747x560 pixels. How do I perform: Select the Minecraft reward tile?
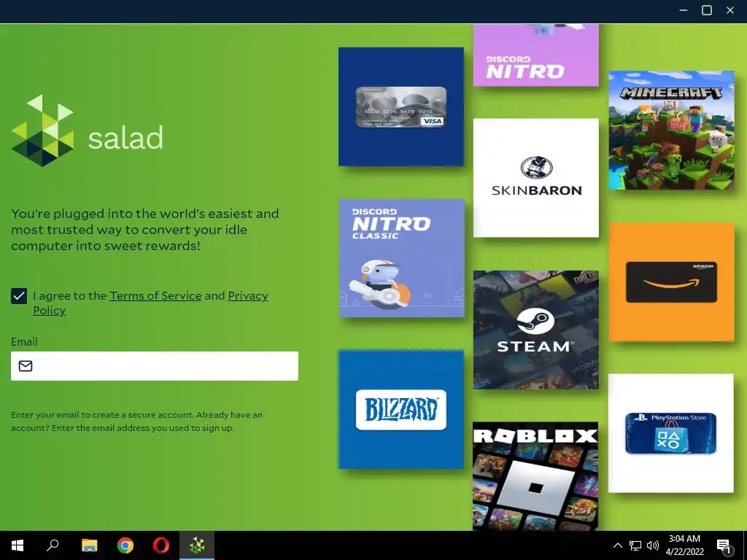[671, 130]
